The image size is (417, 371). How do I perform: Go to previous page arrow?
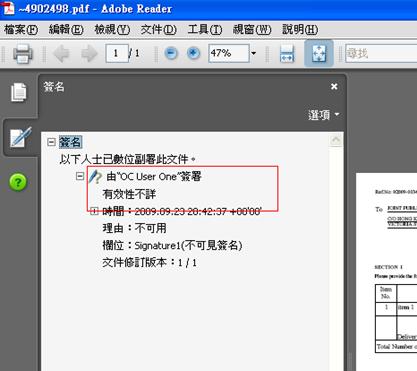pyautogui.click(x=61, y=53)
